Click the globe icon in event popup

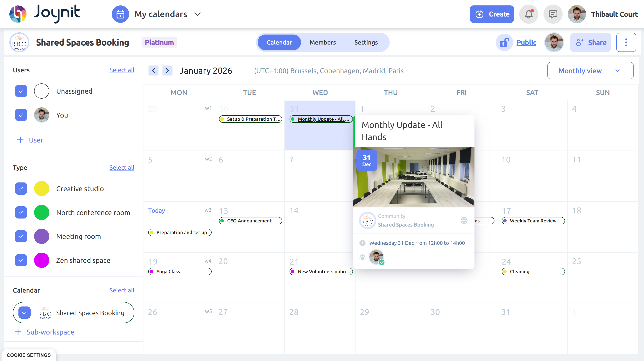tap(464, 220)
